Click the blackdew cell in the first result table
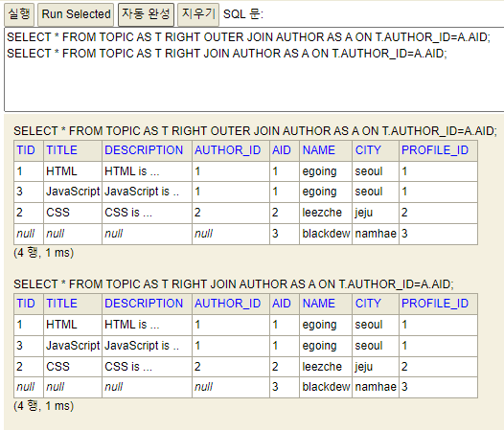 [x=326, y=234]
